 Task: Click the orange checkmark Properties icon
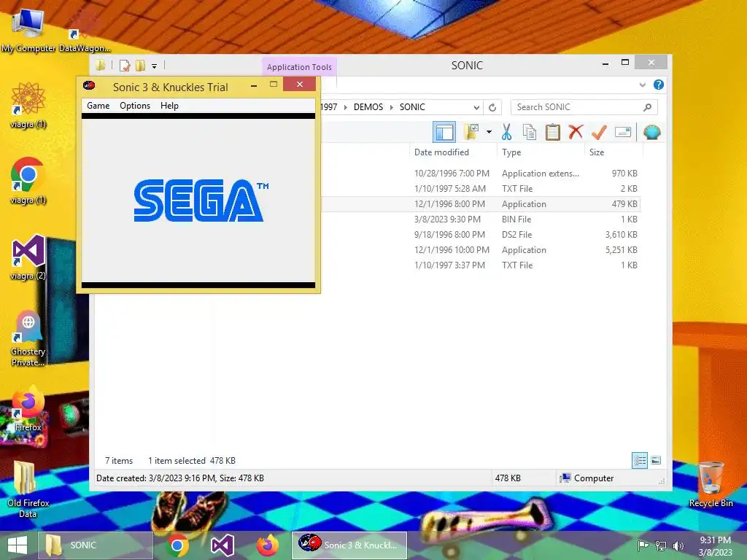point(599,132)
